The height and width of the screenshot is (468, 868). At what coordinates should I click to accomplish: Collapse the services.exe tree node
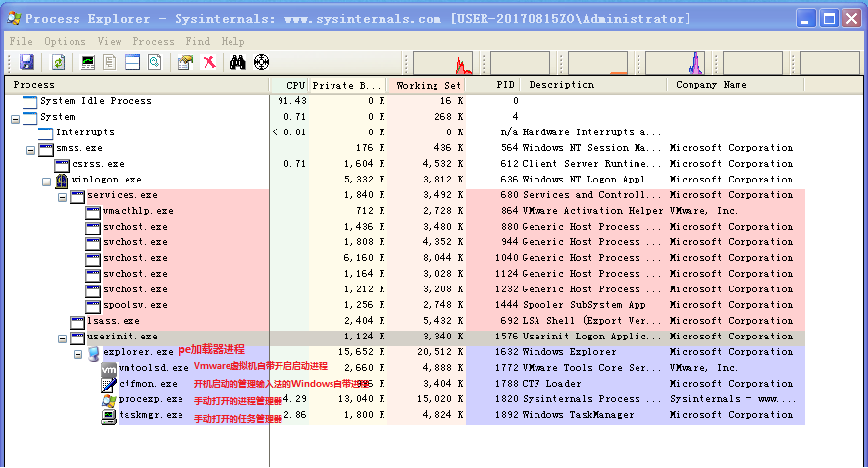coord(63,197)
